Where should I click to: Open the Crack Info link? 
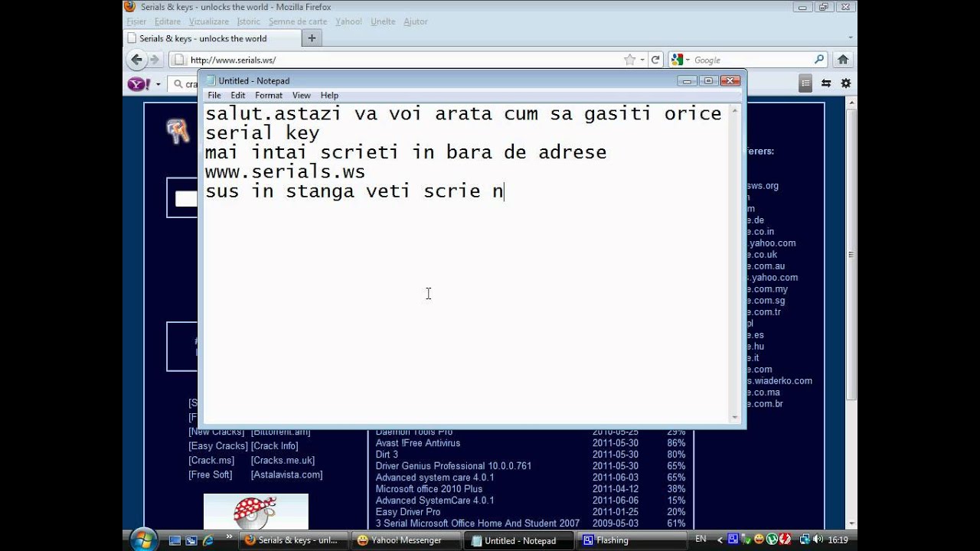[275, 446]
